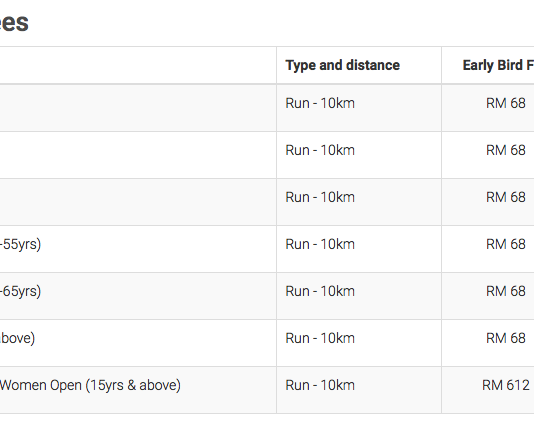Click the 'RM 68' fee in the 65yrs row

click(505, 291)
